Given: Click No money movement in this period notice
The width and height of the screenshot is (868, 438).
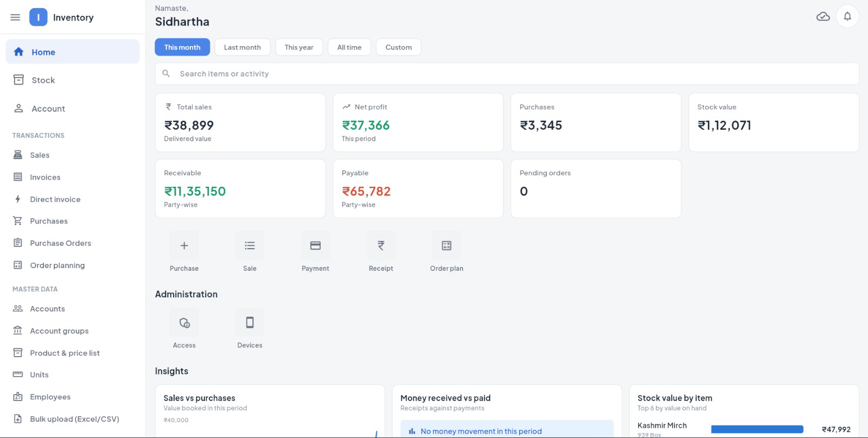Looking at the screenshot, I should point(507,429).
